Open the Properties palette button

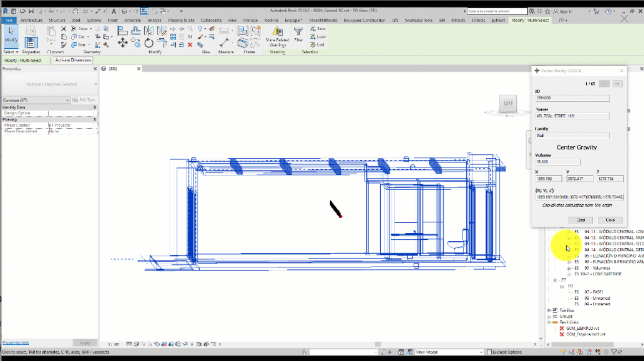31,43
